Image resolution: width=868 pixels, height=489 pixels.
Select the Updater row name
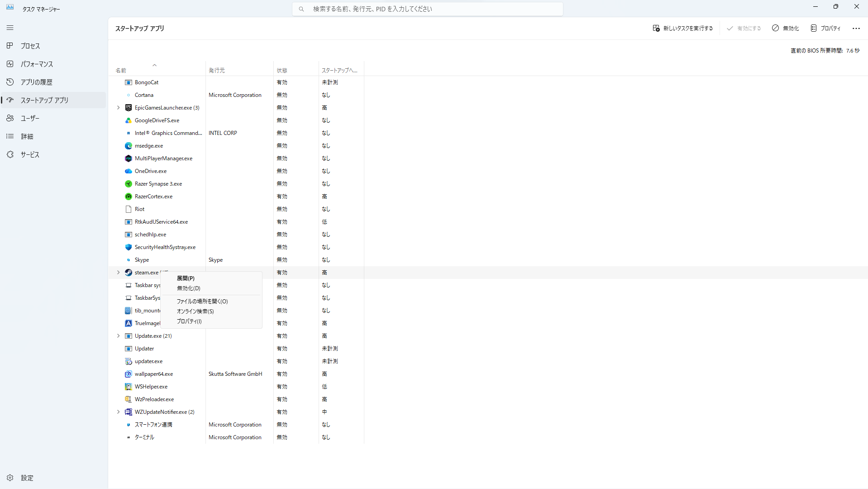coord(144,349)
